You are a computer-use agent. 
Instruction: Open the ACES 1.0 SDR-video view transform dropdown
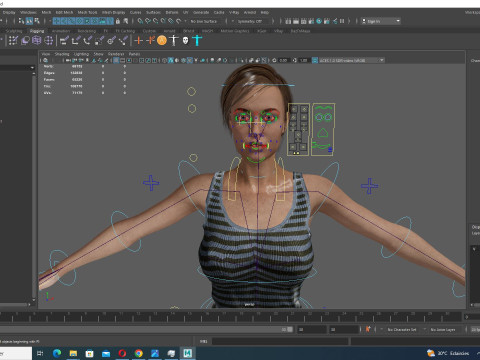click(x=352, y=60)
